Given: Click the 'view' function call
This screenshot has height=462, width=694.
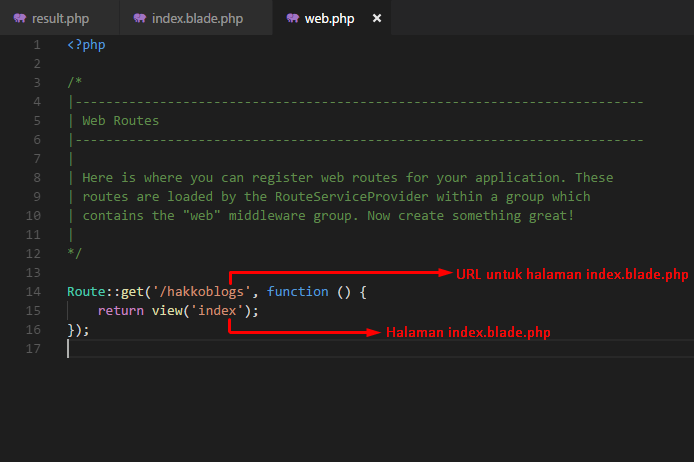Looking at the screenshot, I should coord(167,311).
